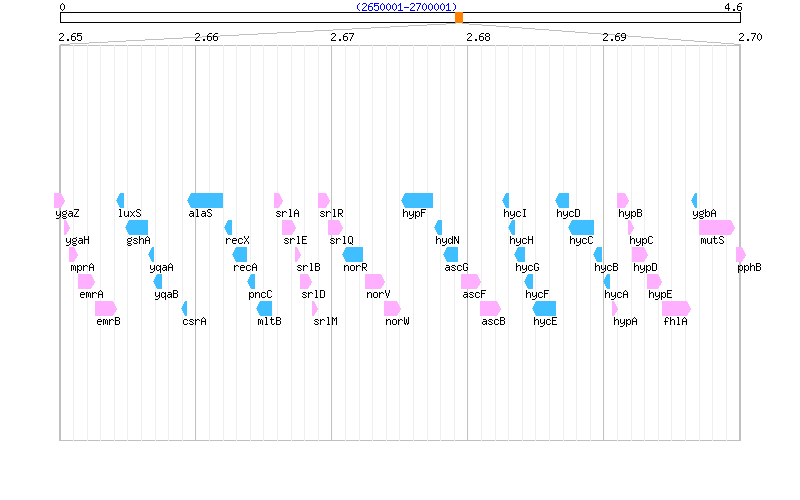Select the gshA gene arrow

(137, 227)
